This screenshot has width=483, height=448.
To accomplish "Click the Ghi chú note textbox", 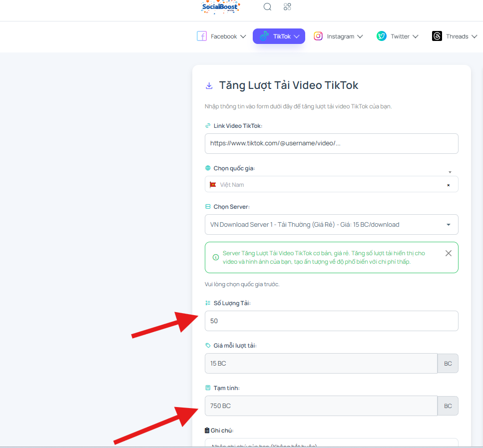I will (332, 443).
